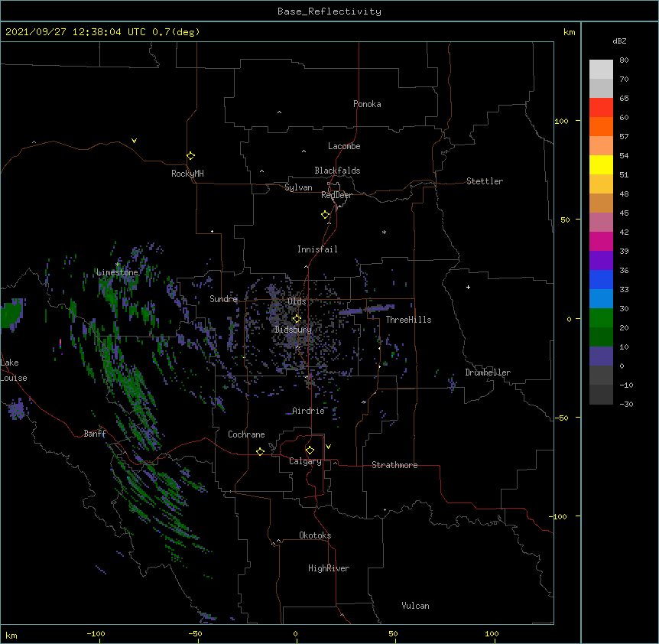Click the RockyMH label
Viewport: 659px width, 644px height.
(187, 174)
